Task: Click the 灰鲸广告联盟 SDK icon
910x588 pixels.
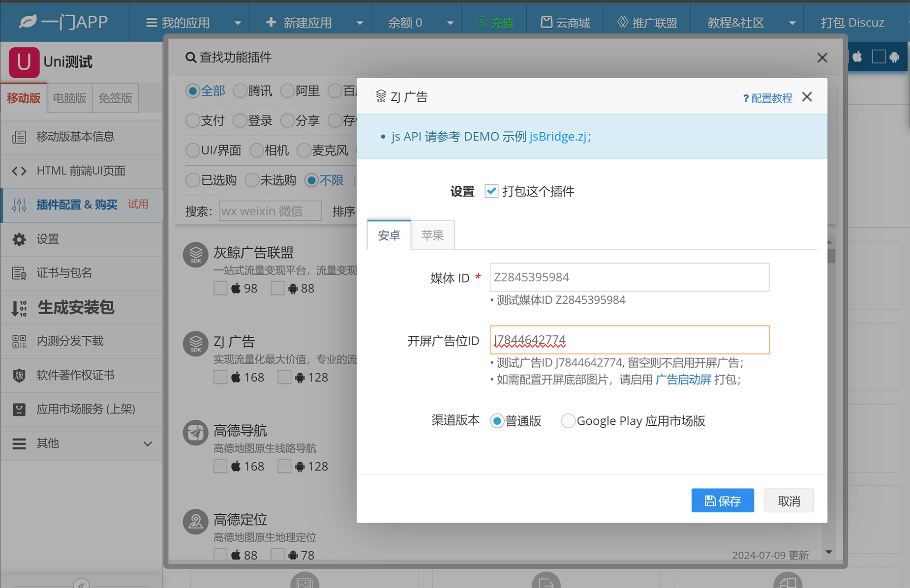Action: pyautogui.click(x=196, y=255)
